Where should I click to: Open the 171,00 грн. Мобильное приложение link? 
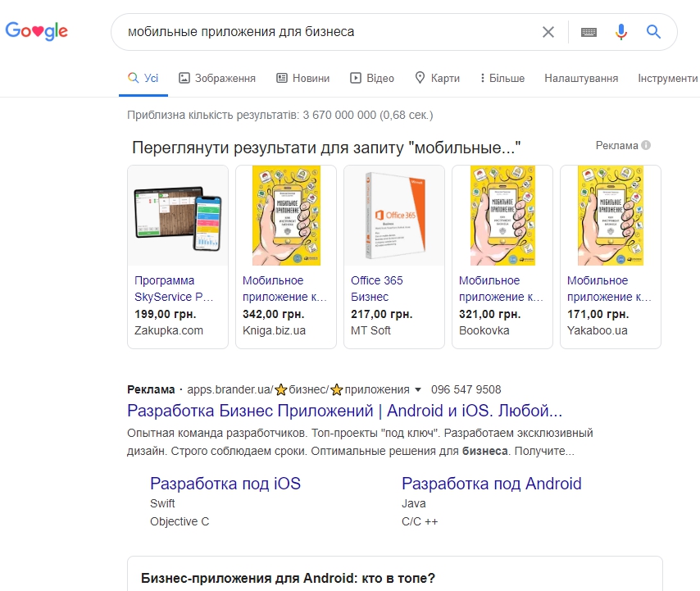pyautogui.click(x=609, y=289)
